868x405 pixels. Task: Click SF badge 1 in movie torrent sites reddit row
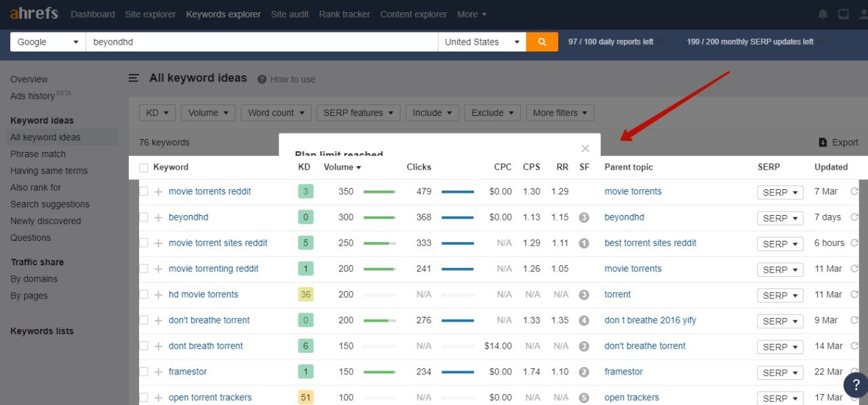(584, 244)
